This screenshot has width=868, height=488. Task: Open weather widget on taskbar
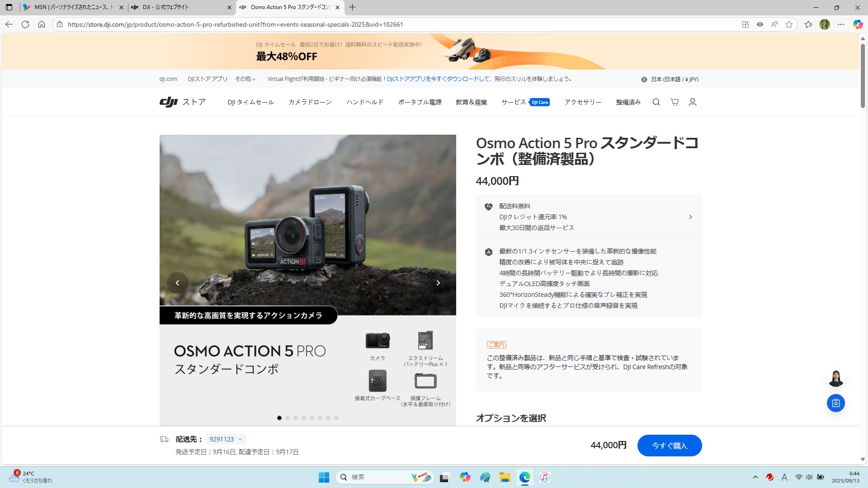tap(31, 477)
